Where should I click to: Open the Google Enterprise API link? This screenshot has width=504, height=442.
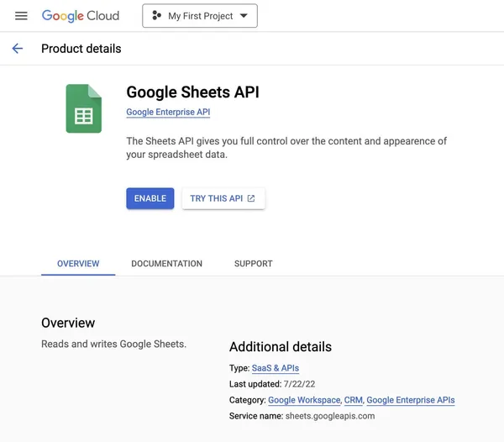(x=168, y=113)
